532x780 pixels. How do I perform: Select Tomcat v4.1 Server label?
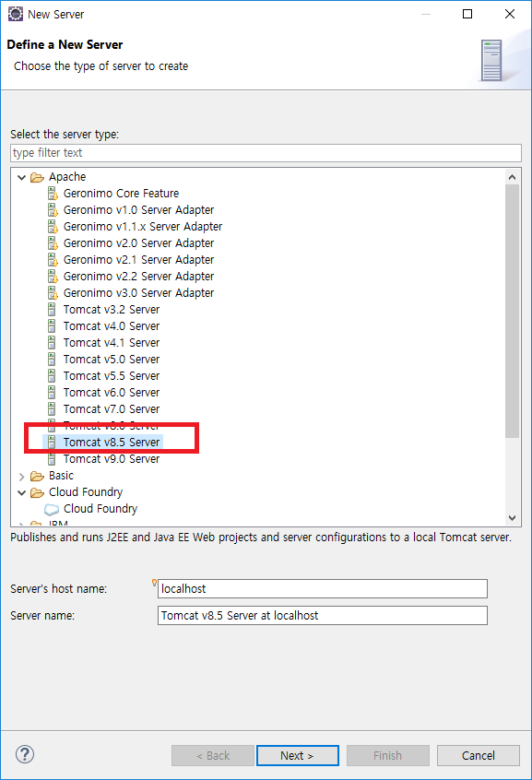112,343
